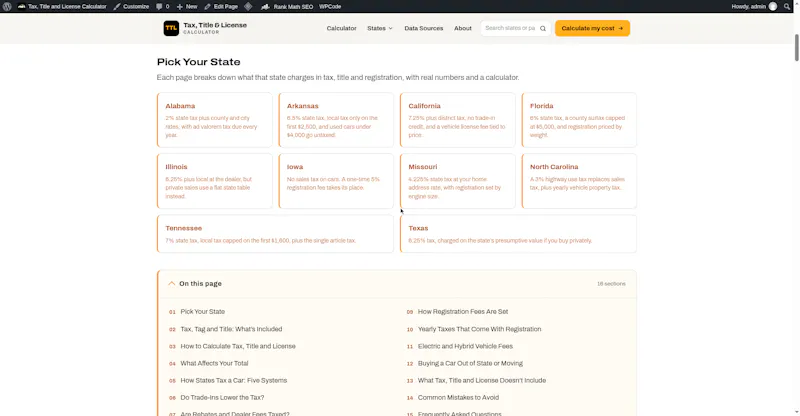Click the Howdy, admin account text
The image size is (800, 416).
coord(748,7)
